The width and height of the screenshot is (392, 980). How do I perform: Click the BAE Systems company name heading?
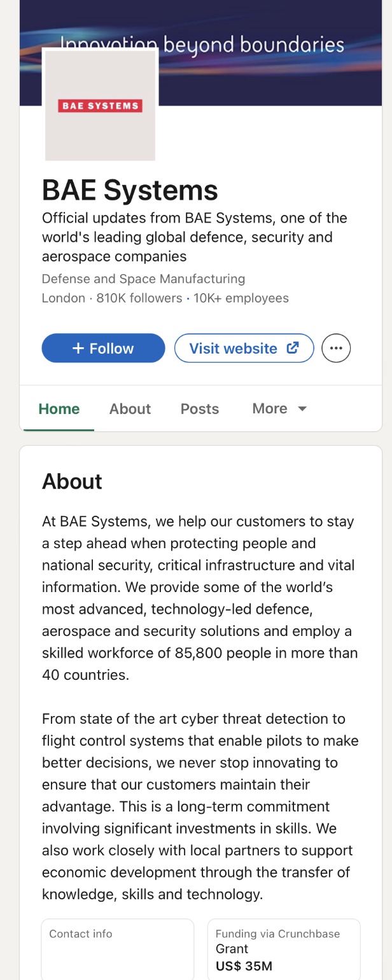(130, 190)
